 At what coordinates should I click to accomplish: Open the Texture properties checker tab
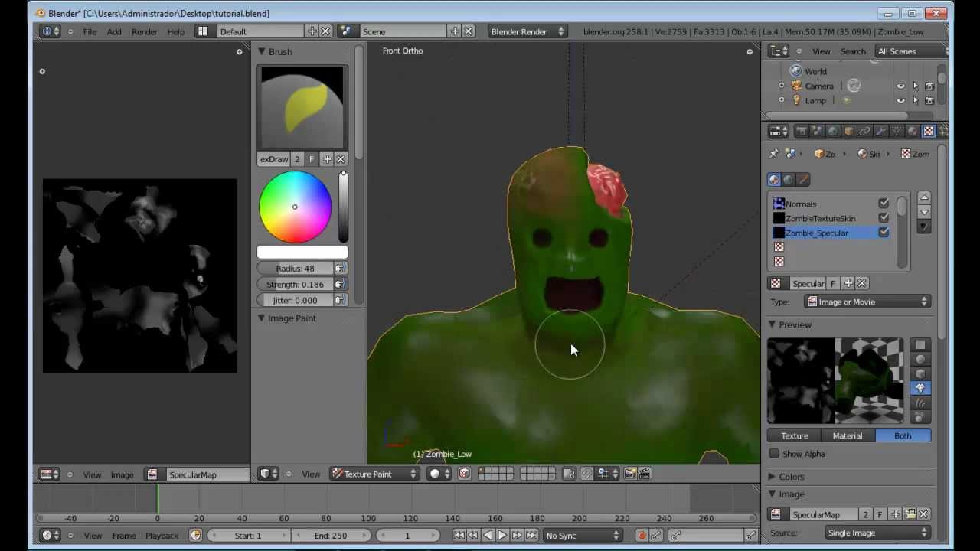pyautogui.click(x=929, y=132)
